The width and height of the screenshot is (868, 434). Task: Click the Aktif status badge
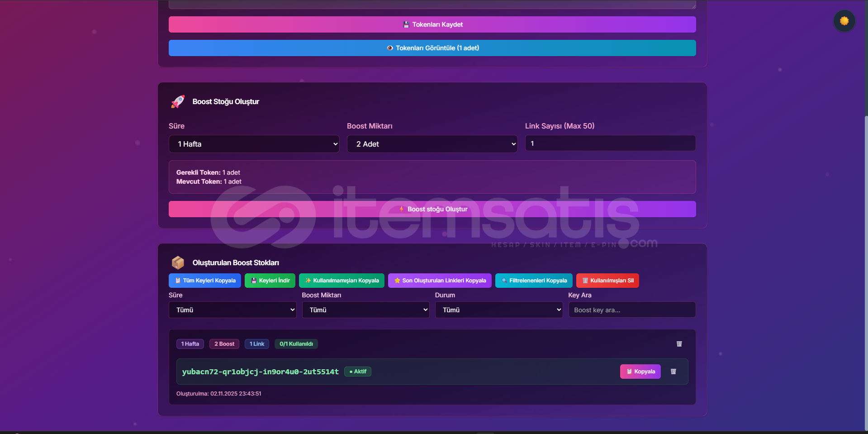click(x=358, y=372)
